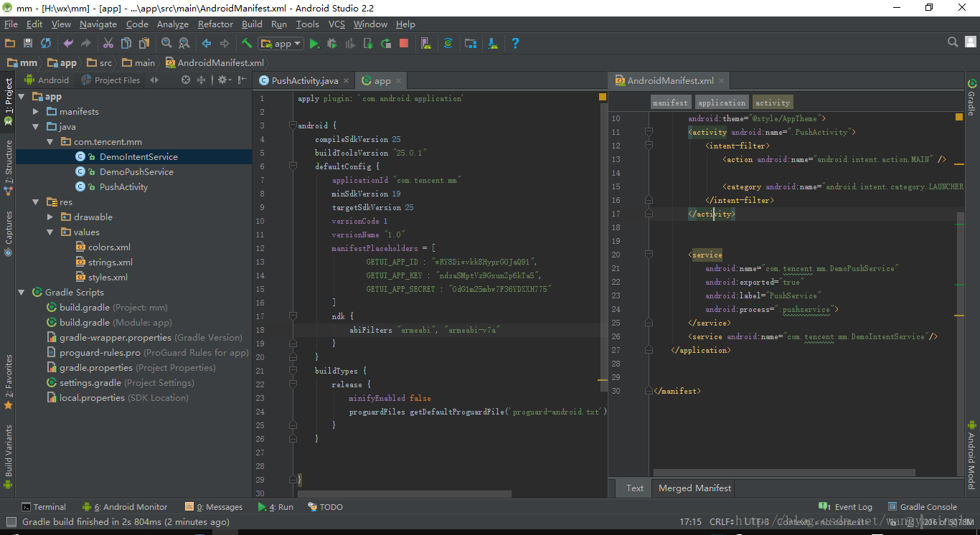
Task: Click the Save All toolbar icon
Action: tap(28, 43)
